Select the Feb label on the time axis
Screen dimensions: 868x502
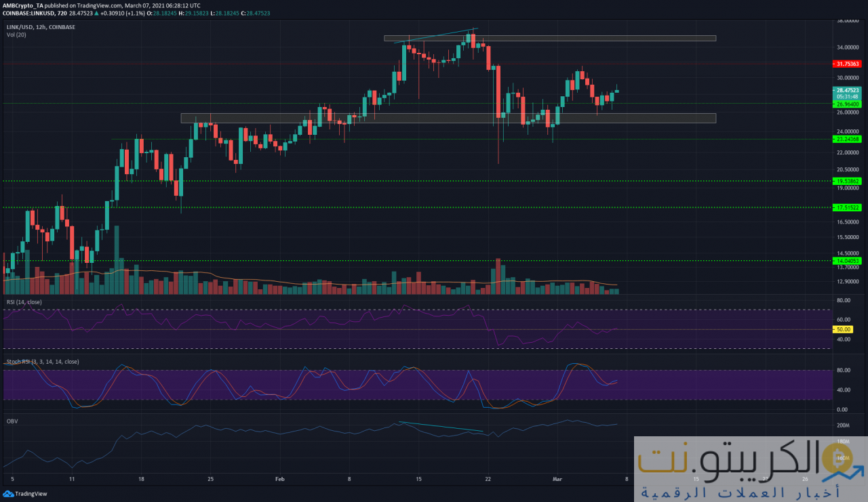point(279,479)
